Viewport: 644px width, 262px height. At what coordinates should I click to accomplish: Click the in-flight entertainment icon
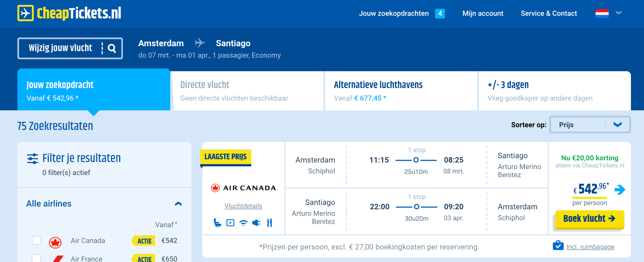[230, 222]
